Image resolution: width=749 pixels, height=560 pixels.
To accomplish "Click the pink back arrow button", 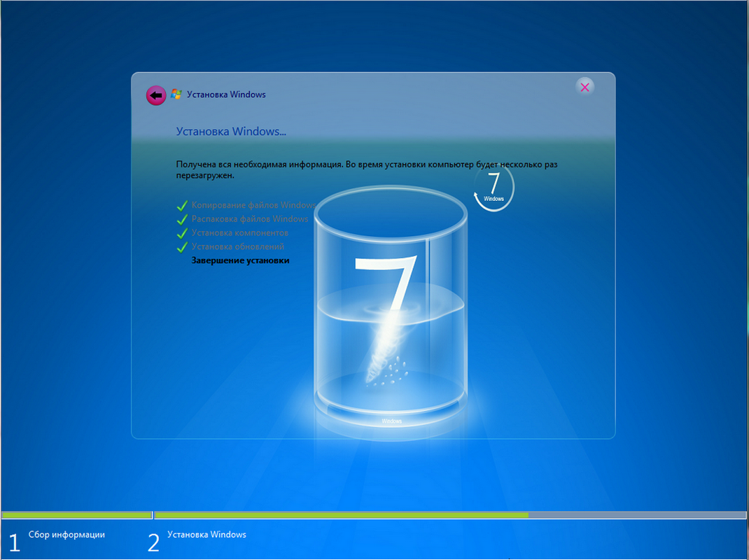I will (x=155, y=96).
